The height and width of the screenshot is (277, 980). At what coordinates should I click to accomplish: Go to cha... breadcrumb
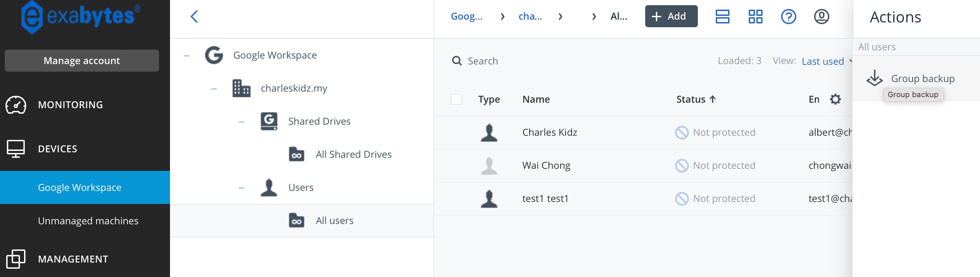[x=530, y=17]
